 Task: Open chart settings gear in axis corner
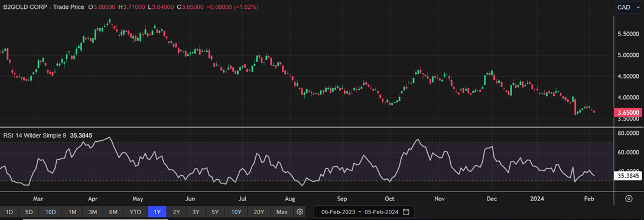coord(629,199)
